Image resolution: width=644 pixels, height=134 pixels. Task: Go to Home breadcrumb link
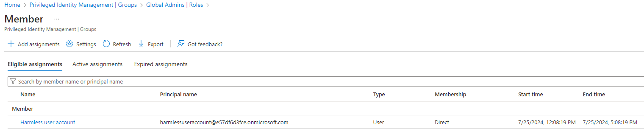pos(12,5)
